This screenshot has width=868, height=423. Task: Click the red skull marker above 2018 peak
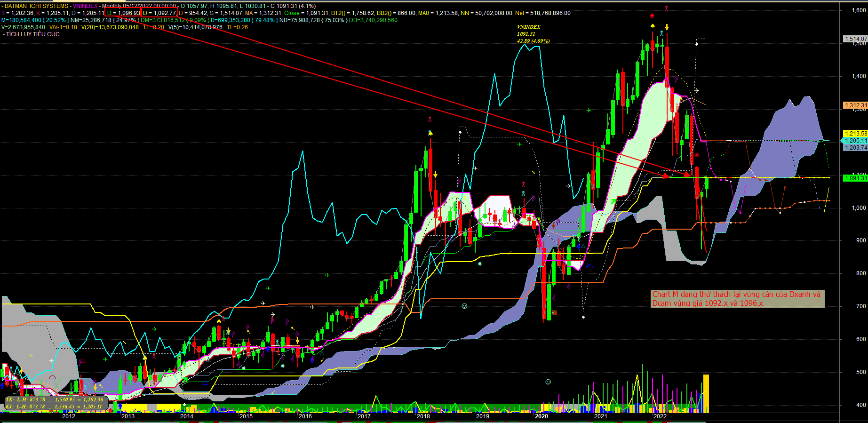point(430,120)
